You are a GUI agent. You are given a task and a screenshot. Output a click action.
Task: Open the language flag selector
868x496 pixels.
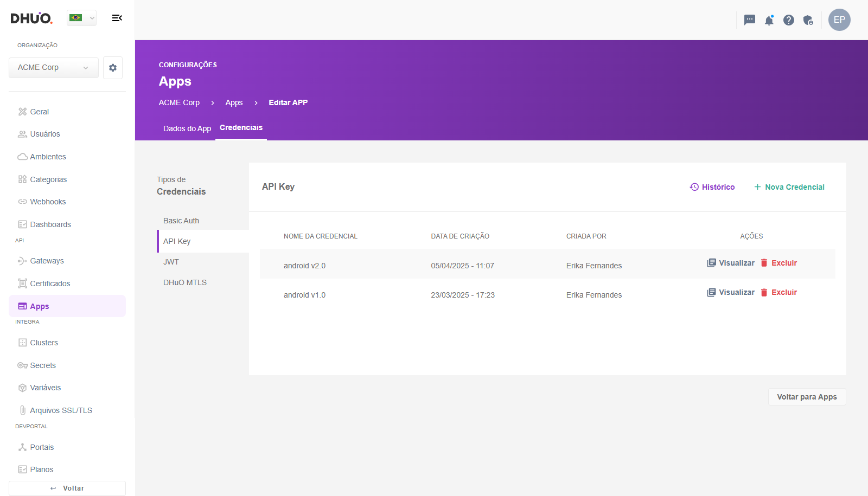tap(81, 18)
